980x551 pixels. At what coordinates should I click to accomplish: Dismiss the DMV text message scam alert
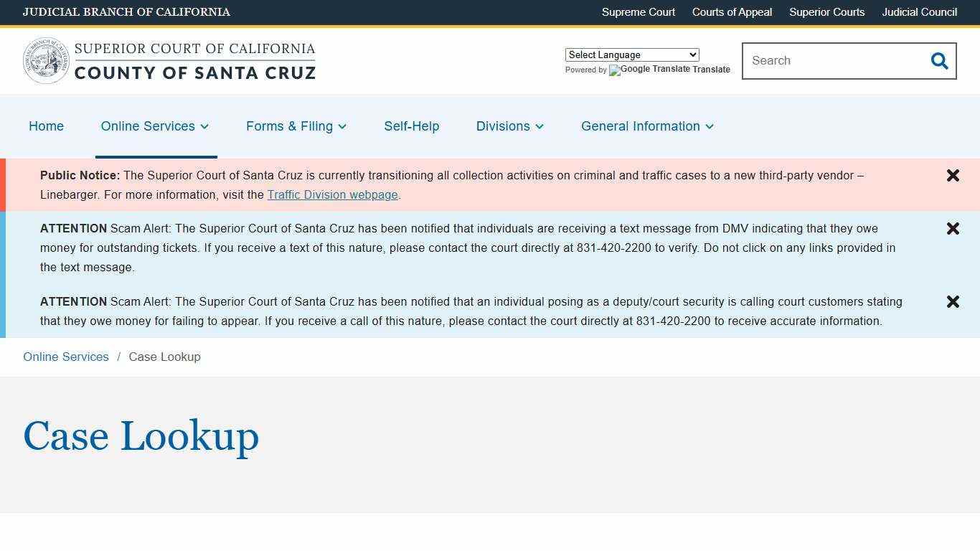tap(953, 228)
